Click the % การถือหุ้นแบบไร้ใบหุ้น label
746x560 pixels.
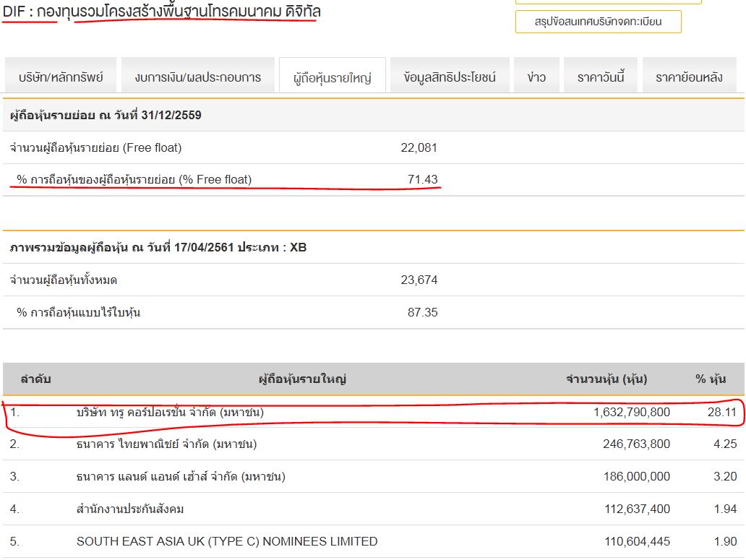point(79,312)
